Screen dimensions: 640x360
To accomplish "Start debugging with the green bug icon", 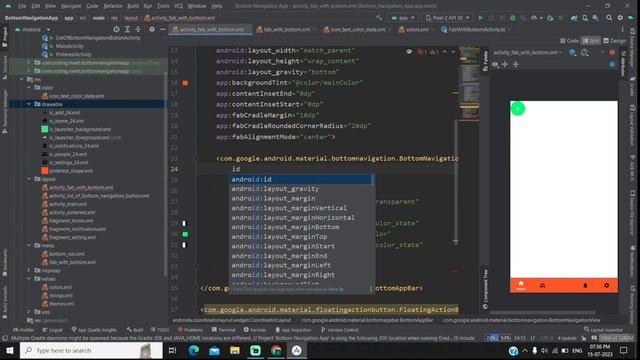I will [x=513, y=18].
